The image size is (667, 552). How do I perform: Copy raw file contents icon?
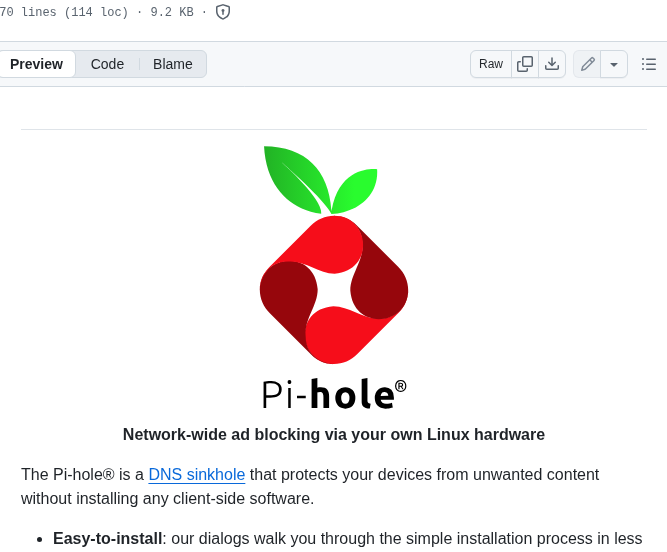point(525,64)
